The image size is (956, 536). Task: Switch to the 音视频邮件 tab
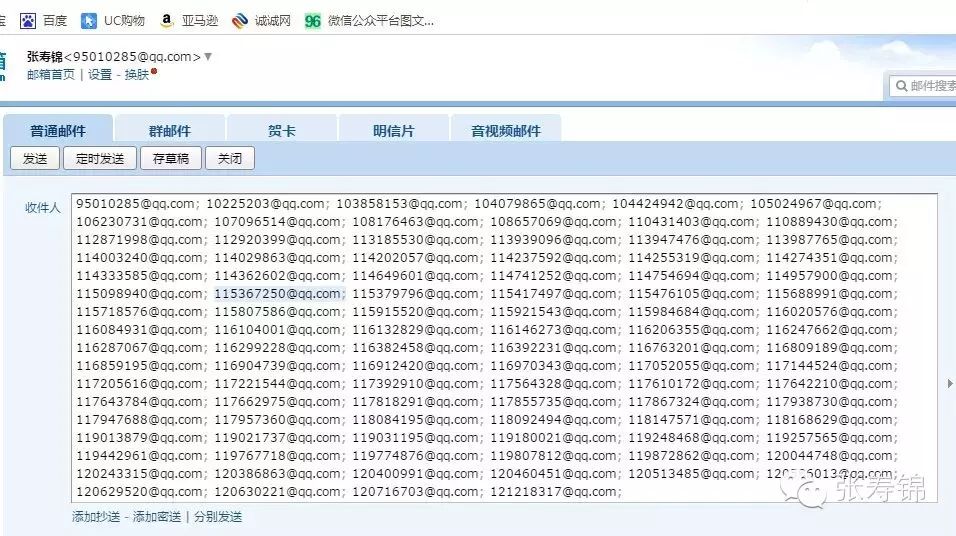(505, 130)
